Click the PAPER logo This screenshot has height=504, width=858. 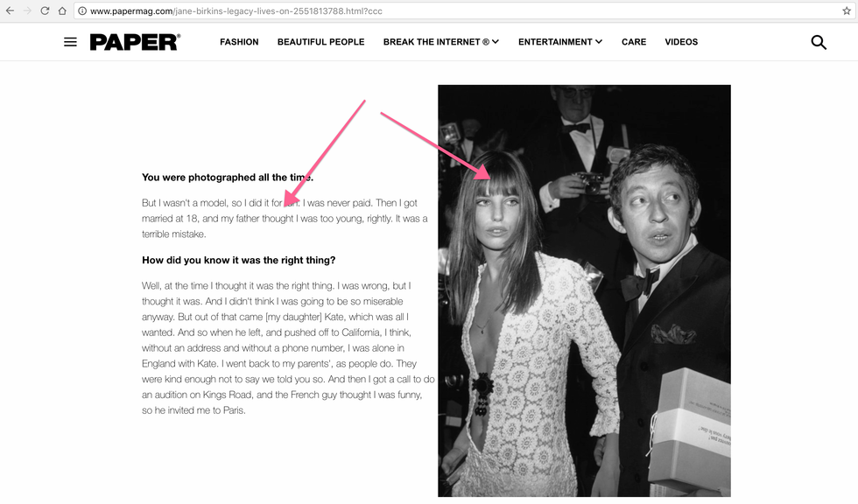pyautogui.click(x=135, y=42)
